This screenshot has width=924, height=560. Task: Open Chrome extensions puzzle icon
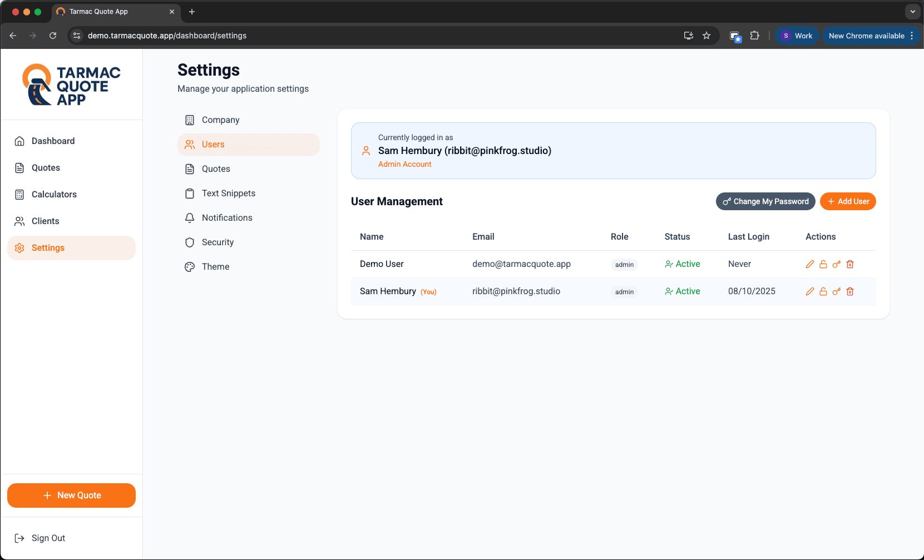click(x=754, y=36)
